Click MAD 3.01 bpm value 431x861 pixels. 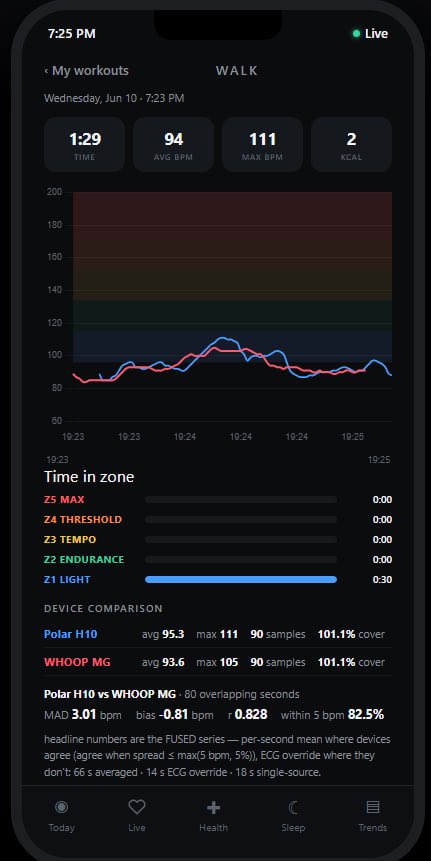pos(85,714)
